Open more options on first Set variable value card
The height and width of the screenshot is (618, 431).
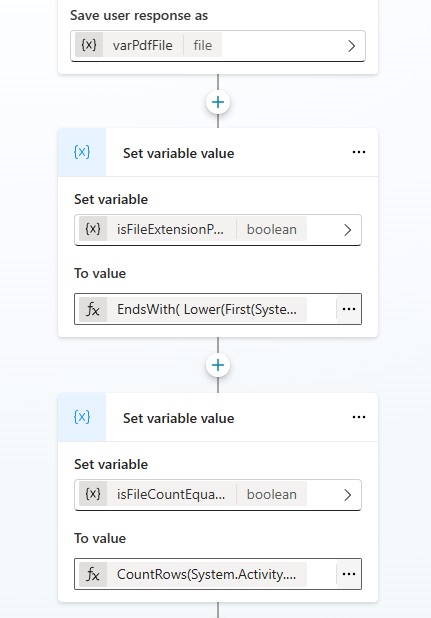tap(359, 152)
